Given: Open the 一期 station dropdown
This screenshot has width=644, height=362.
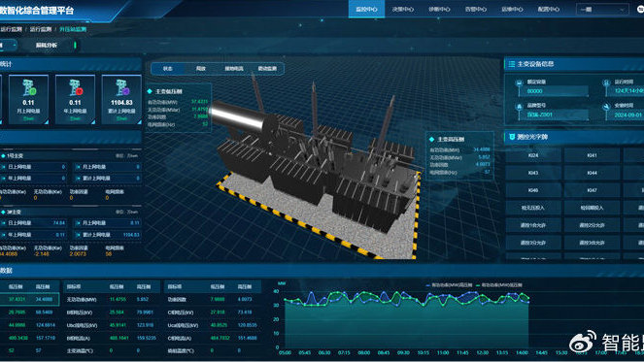Looking at the screenshot, I should 602,9.
